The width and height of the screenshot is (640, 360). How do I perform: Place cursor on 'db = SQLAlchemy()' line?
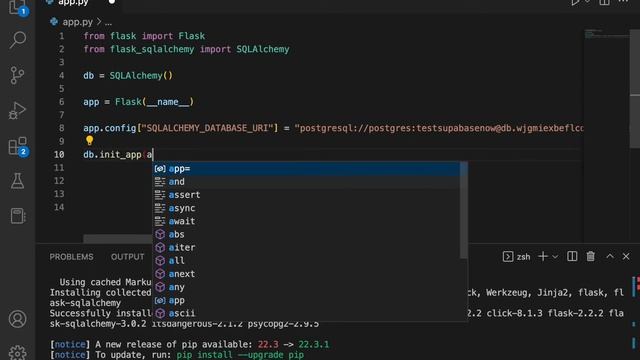pyautogui.click(x=128, y=76)
